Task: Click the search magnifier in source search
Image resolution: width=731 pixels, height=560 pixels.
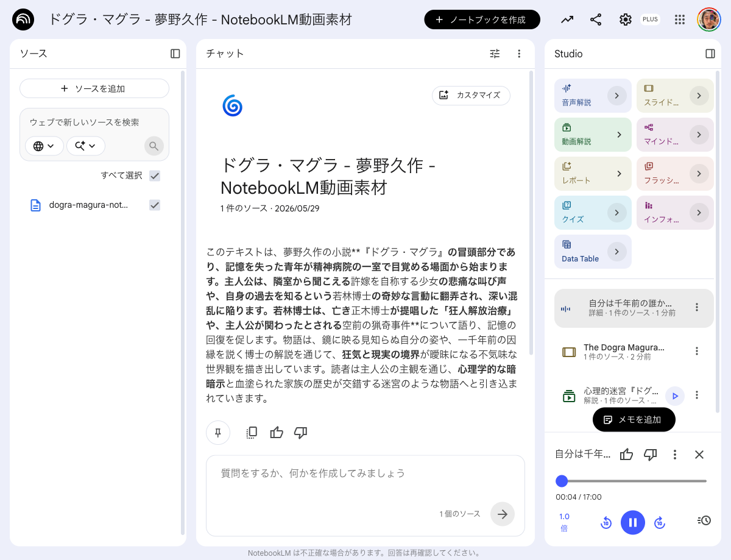Action: (x=154, y=146)
